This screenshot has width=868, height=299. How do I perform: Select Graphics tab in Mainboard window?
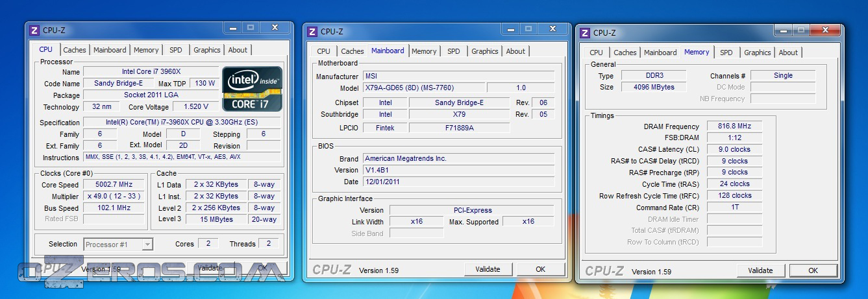click(x=485, y=51)
